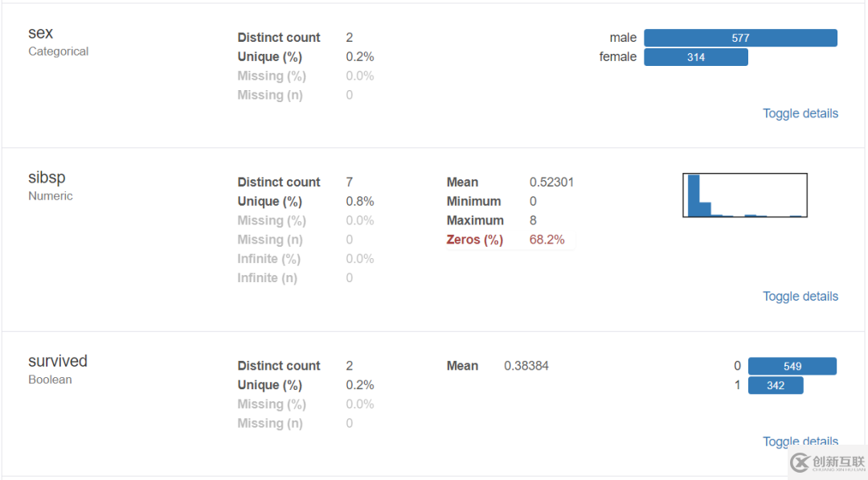The height and width of the screenshot is (480, 868).
Task: Click the sibsp Mean value 0.52301
Action: coord(551,183)
